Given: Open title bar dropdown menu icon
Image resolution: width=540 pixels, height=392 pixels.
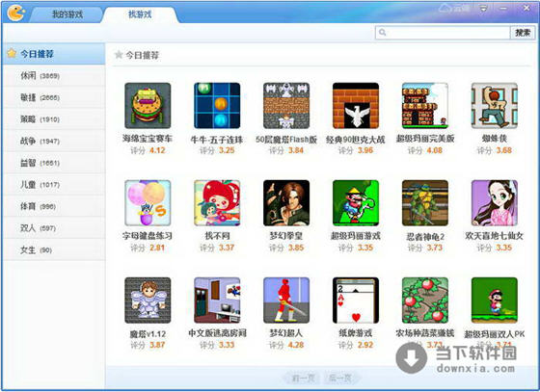Looking at the screenshot, I should (484, 8).
